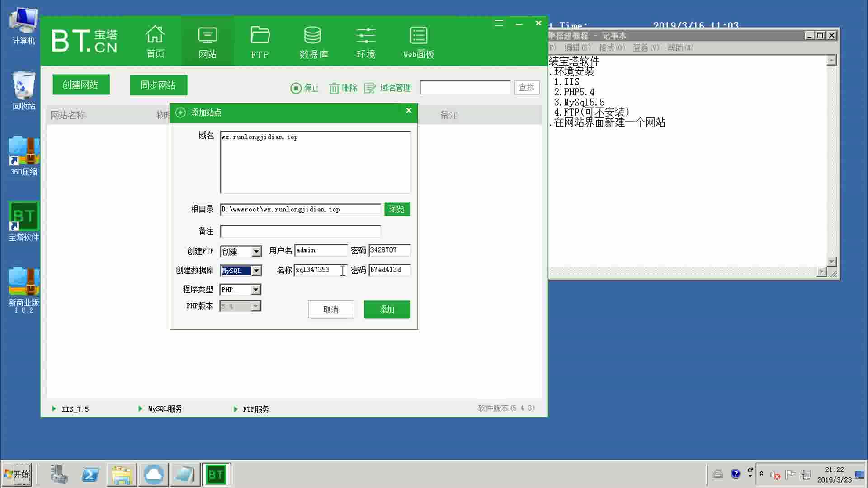Click the 停止 stop icon button

(305, 88)
